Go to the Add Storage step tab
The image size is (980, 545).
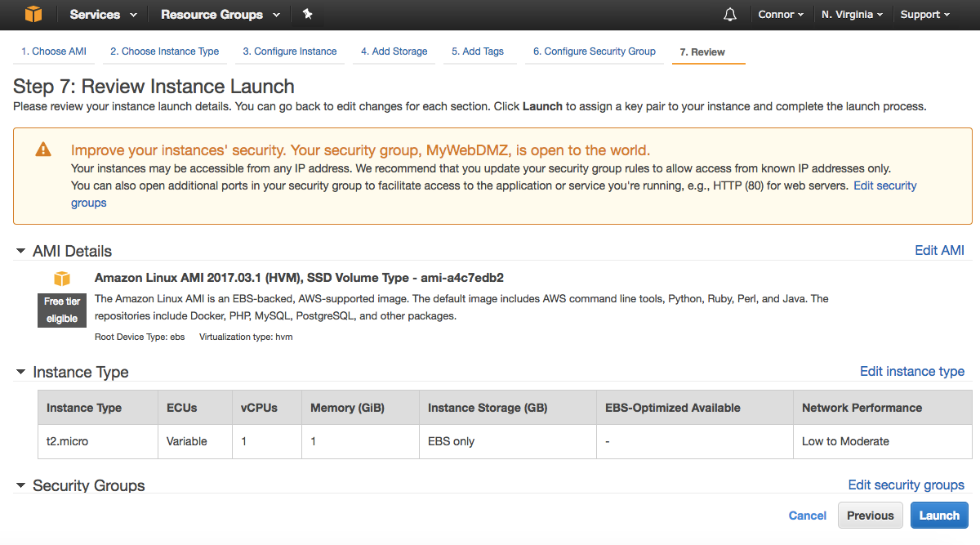[x=394, y=51]
